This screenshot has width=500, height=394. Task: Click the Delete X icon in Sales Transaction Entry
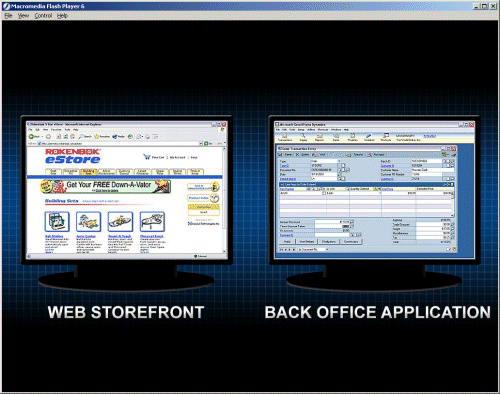click(298, 155)
